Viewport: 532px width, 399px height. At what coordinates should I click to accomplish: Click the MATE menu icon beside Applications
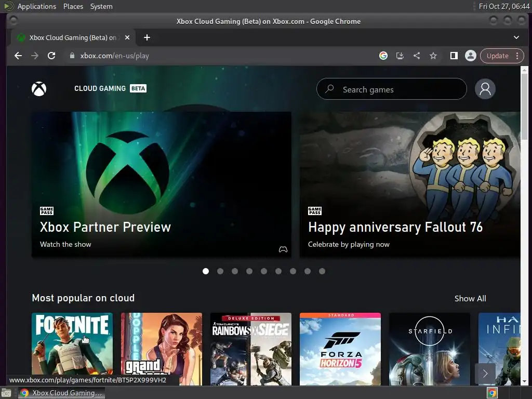(x=8, y=6)
